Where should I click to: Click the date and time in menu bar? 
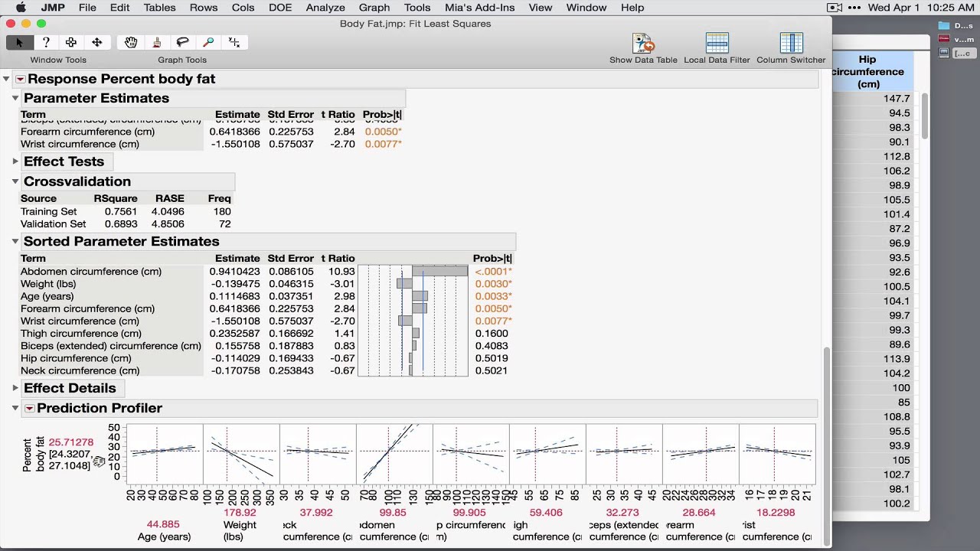tap(920, 7)
